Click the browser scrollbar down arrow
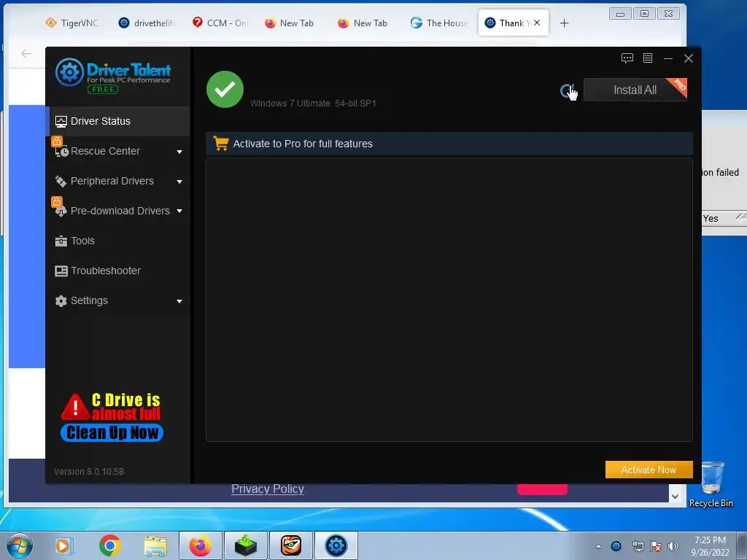Screen dimensions: 747x560 tap(675, 496)
